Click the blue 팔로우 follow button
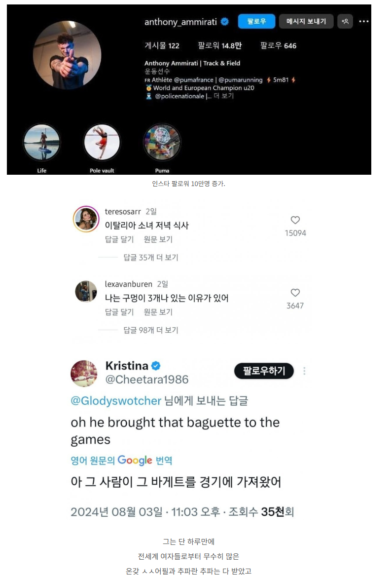This screenshot has height=578, width=392. coord(256,21)
